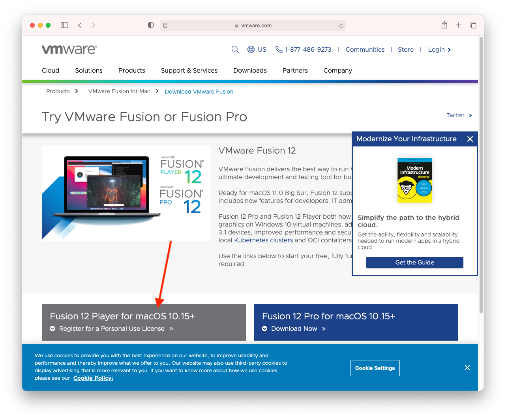The width and height of the screenshot is (506, 420).
Task: Click the Get the Guide button
Action: (414, 262)
